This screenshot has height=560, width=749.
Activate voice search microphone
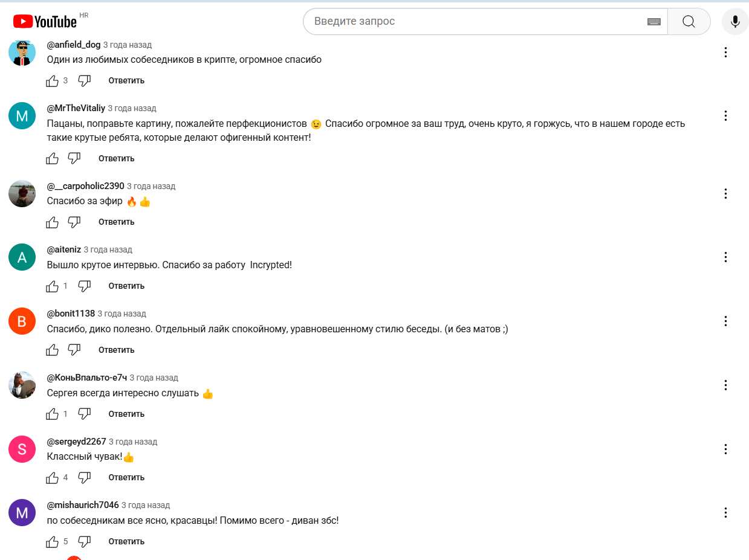coord(735,22)
